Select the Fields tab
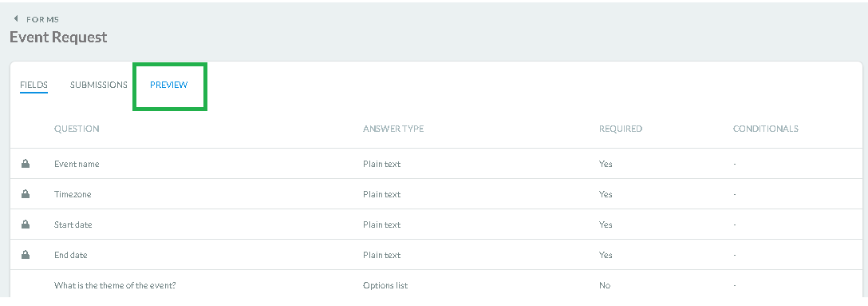 34,85
